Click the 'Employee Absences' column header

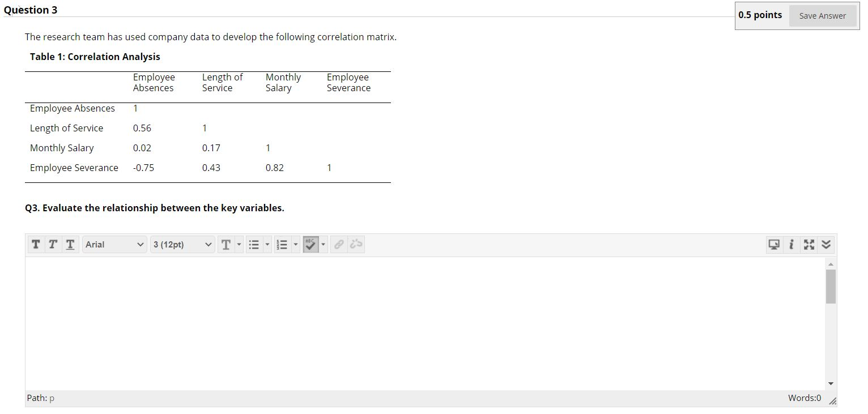pyautogui.click(x=154, y=83)
